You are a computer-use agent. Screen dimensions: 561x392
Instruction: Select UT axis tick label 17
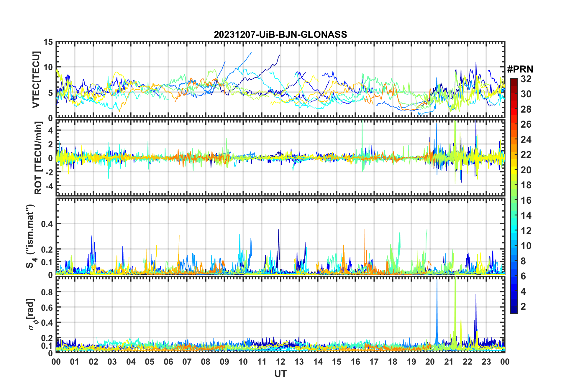pos(374,362)
